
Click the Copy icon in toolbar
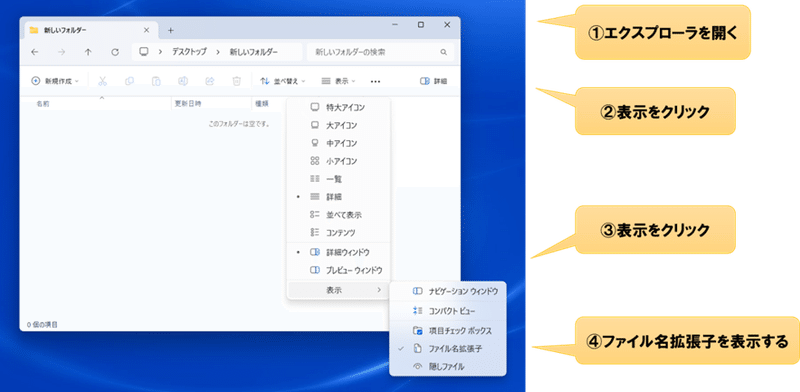130,81
